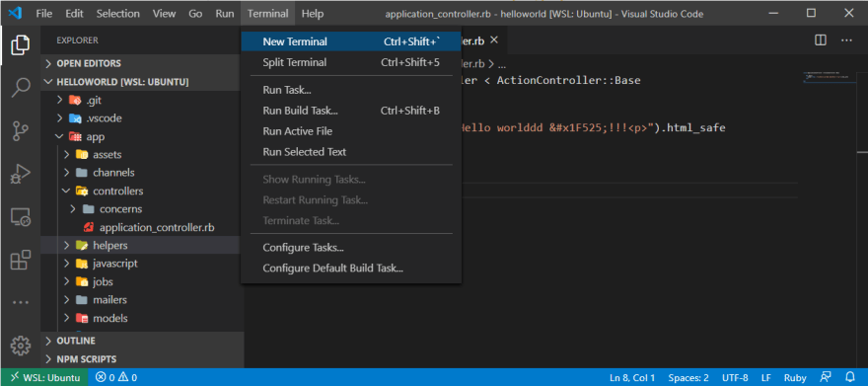Open the notifications bell in status bar
Screen dimensions: 868x386
click(x=850, y=378)
